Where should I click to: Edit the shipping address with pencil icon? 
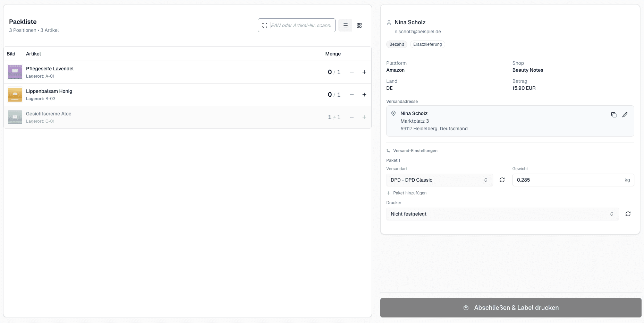click(x=625, y=115)
